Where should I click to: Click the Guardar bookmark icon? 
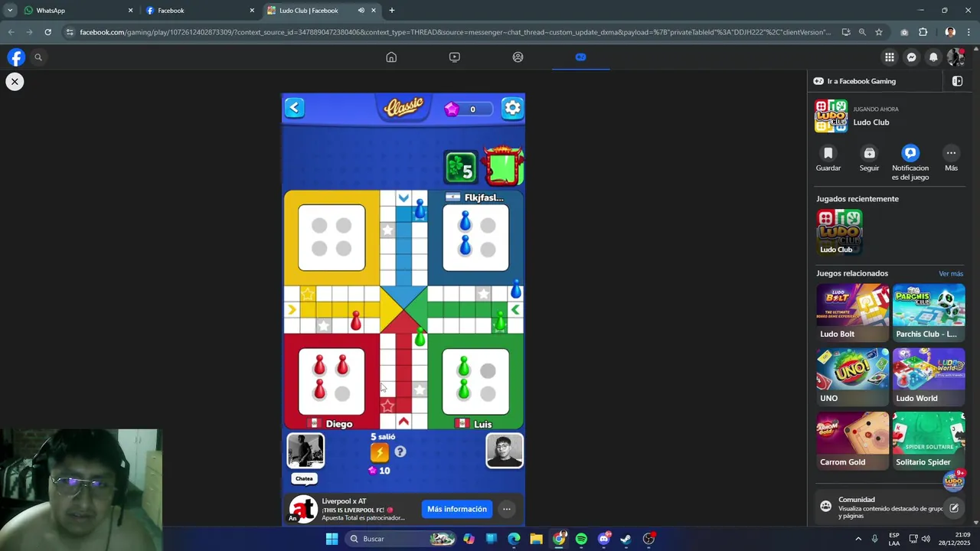click(x=828, y=153)
